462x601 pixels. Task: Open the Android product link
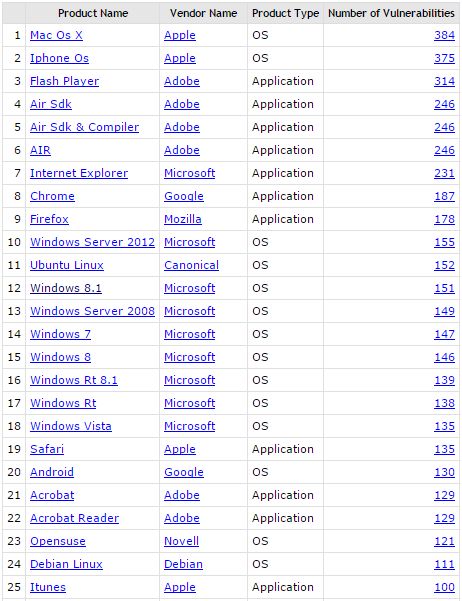click(x=52, y=472)
